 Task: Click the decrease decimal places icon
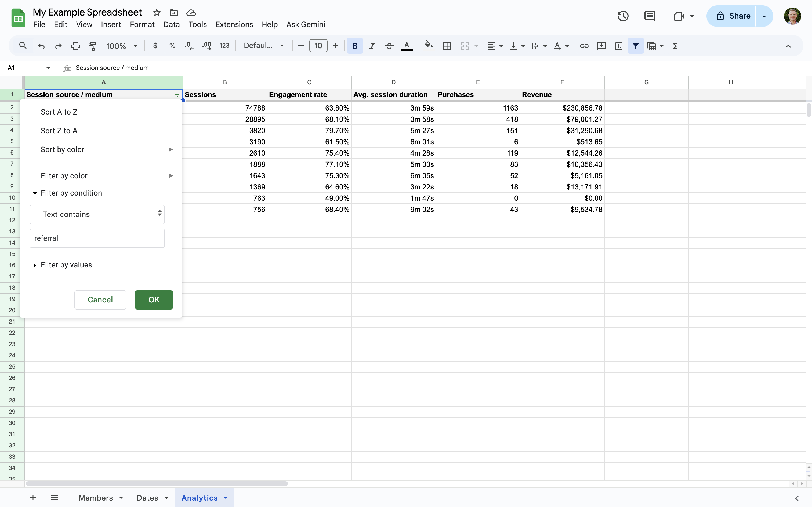click(189, 46)
